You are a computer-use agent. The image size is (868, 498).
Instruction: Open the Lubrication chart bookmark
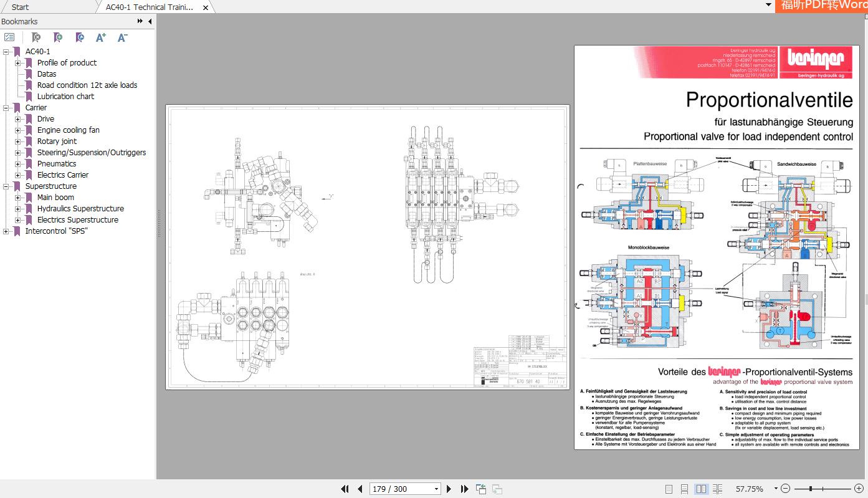[64, 96]
